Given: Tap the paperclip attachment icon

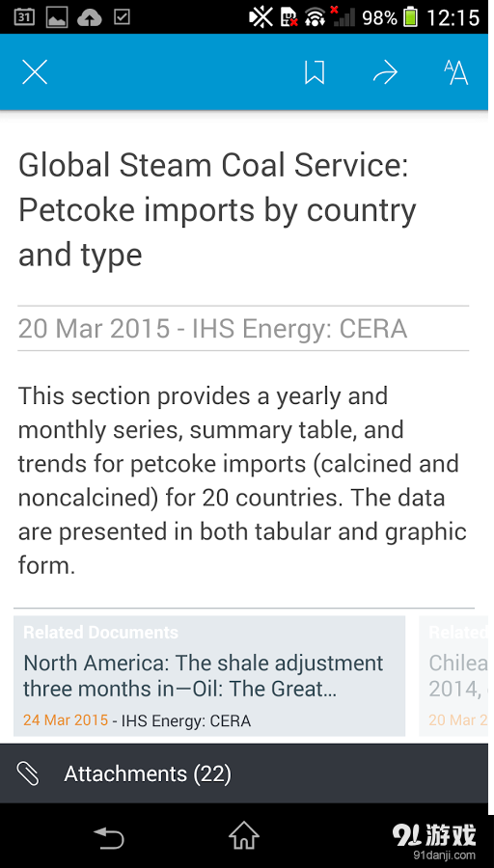Looking at the screenshot, I should click(28, 773).
